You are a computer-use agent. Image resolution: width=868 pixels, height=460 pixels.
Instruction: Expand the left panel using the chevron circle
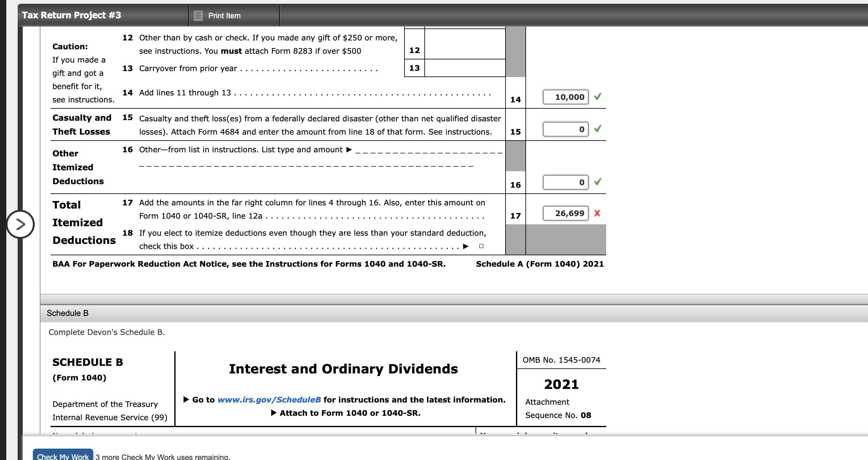pyautogui.click(x=20, y=224)
